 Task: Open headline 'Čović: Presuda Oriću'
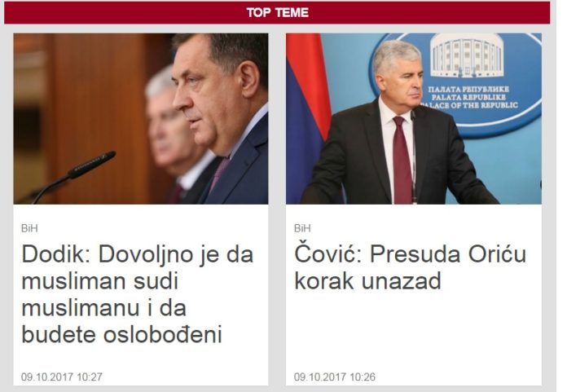click(x=410, y=267)
